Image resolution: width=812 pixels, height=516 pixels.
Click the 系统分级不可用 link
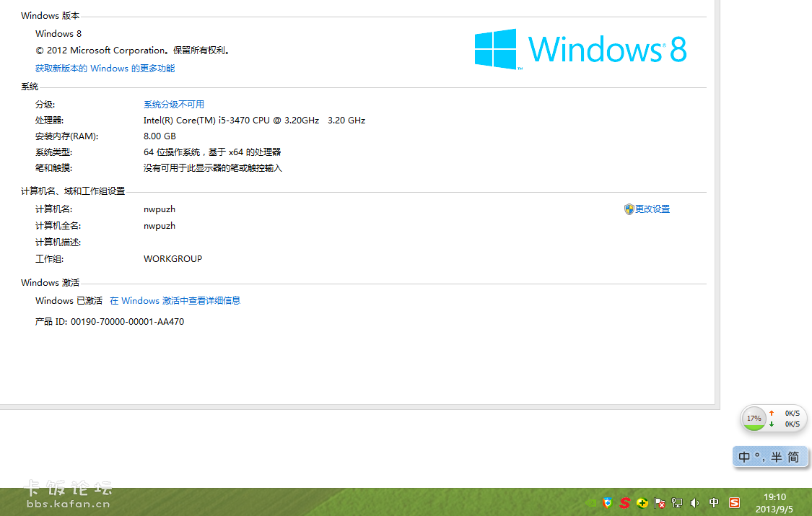click(x=174, y=105)
